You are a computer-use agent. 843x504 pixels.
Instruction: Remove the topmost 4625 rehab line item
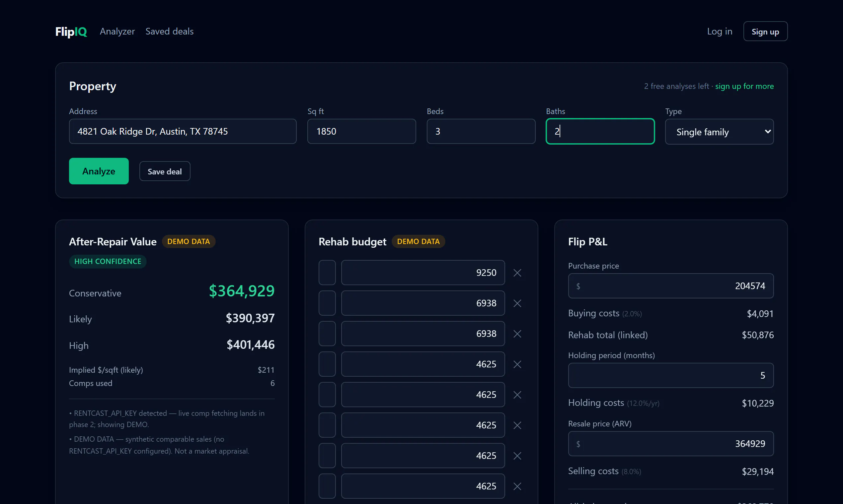[517, 364]
